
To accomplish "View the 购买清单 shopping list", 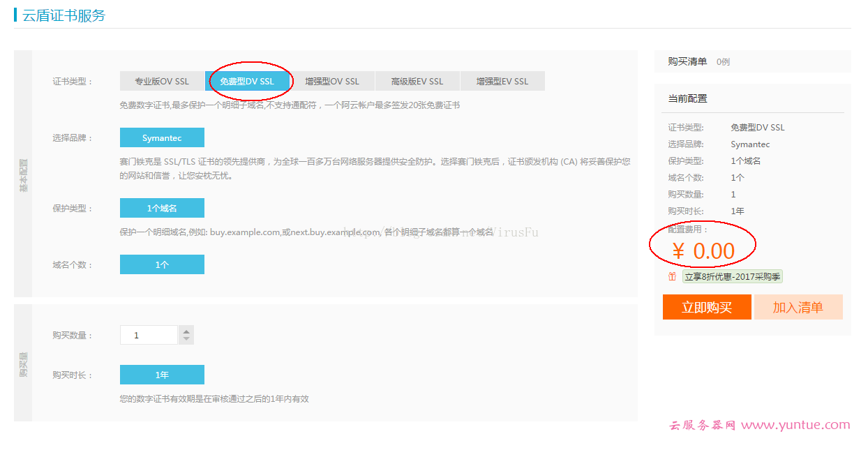I will (x=687, y=61).
